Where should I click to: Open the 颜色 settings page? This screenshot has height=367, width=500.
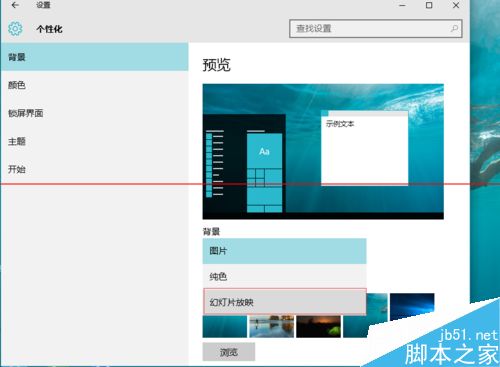95,85
